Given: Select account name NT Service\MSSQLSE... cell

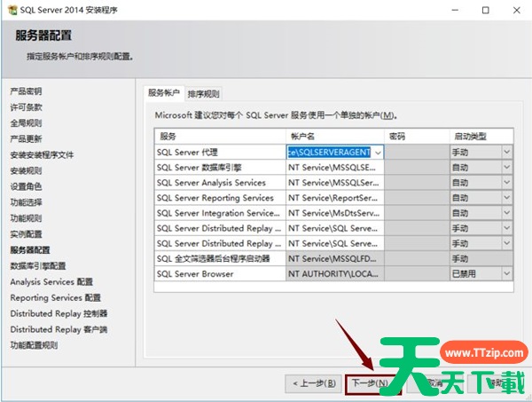Looking at the screenshot, I should pos(335,168).
